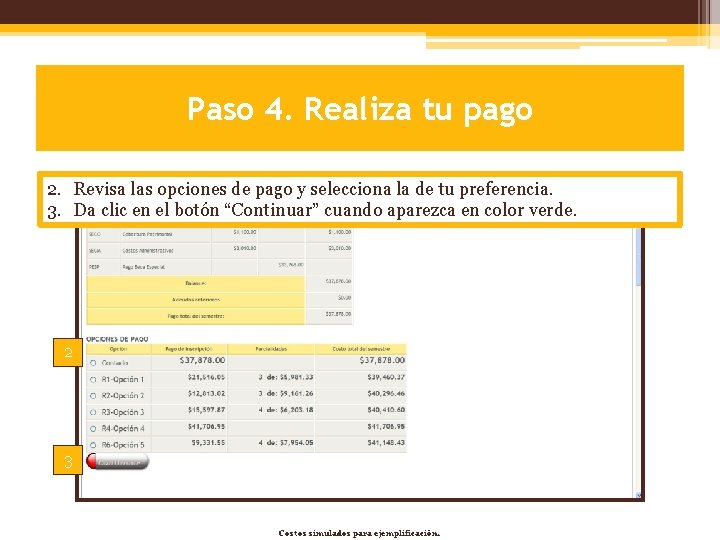Click the embedded page vertical scrollbar thumb
Viewport: 720px width, 540px height.
(638, 257)
